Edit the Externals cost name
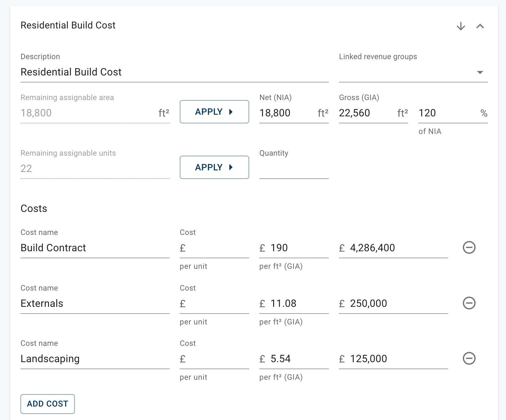The width and height of the screenshot is (506, 420). point(95,304)
